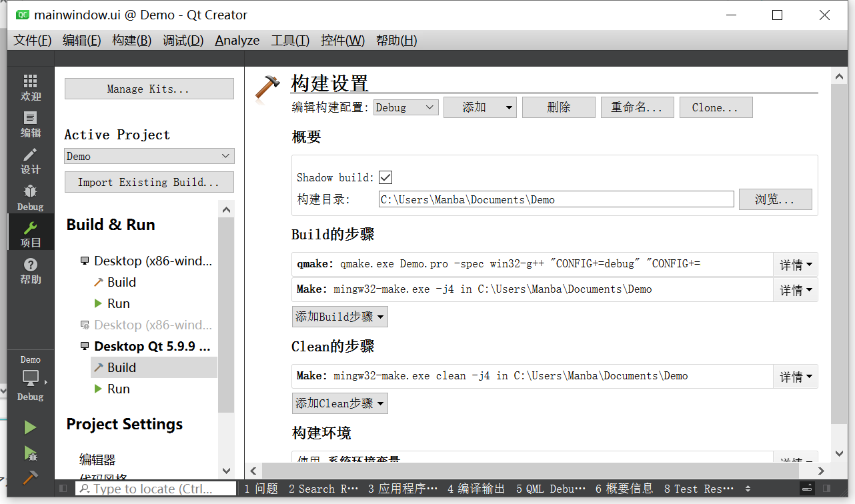This screenshot has height=504, width=855.
Task: Open the 6 概要信息 output pane
Action: (624, 489)
